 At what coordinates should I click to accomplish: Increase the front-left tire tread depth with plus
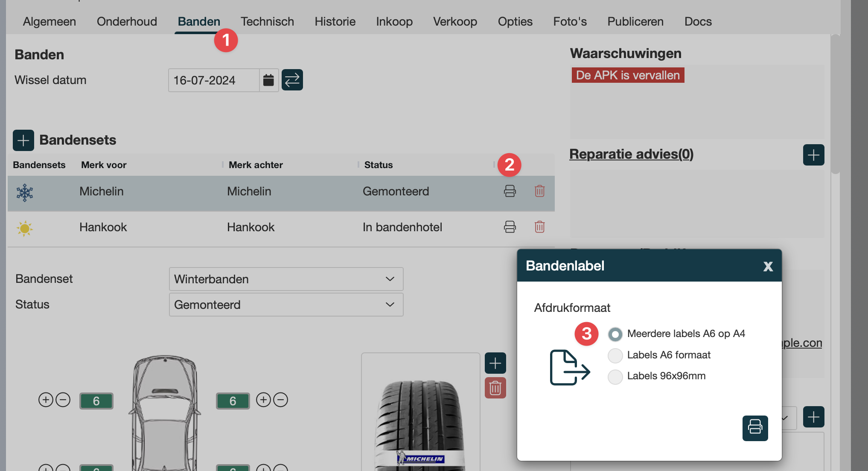(x=46, y=400)
